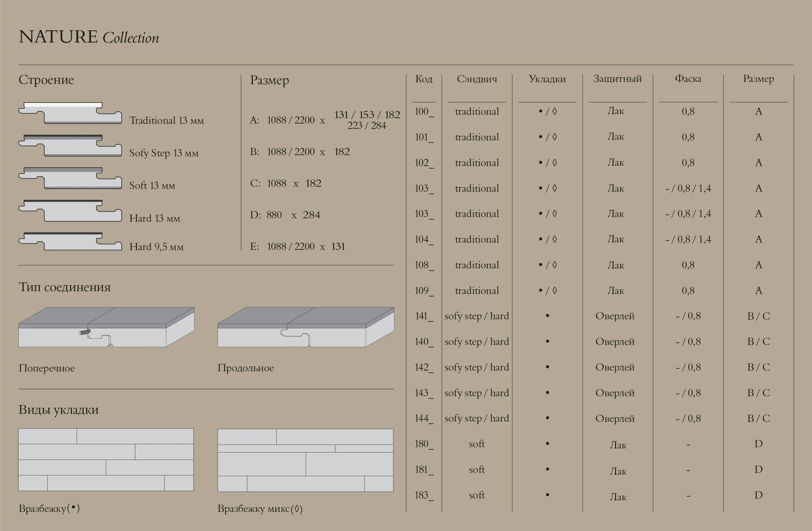Click the Soft 13 мм plank profile diagram
The width and height of the screenshot is (812, 531).
click(70, 178)
